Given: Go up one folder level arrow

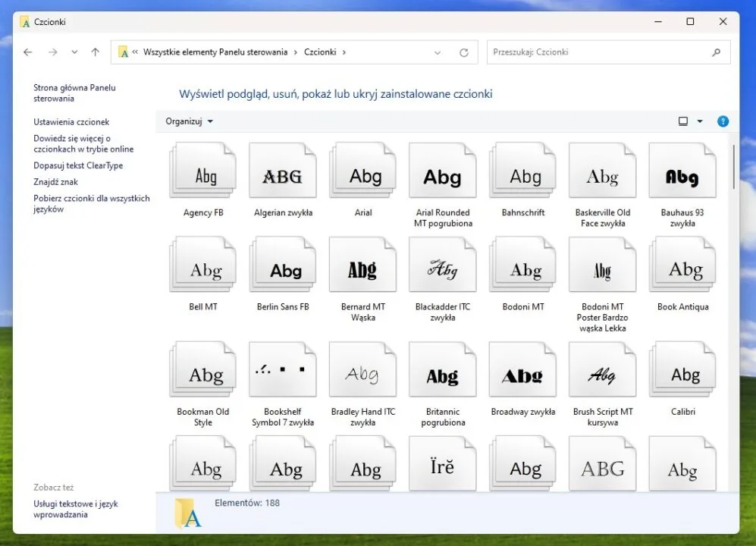Looking at the screenshot, I should pos(95,52).
